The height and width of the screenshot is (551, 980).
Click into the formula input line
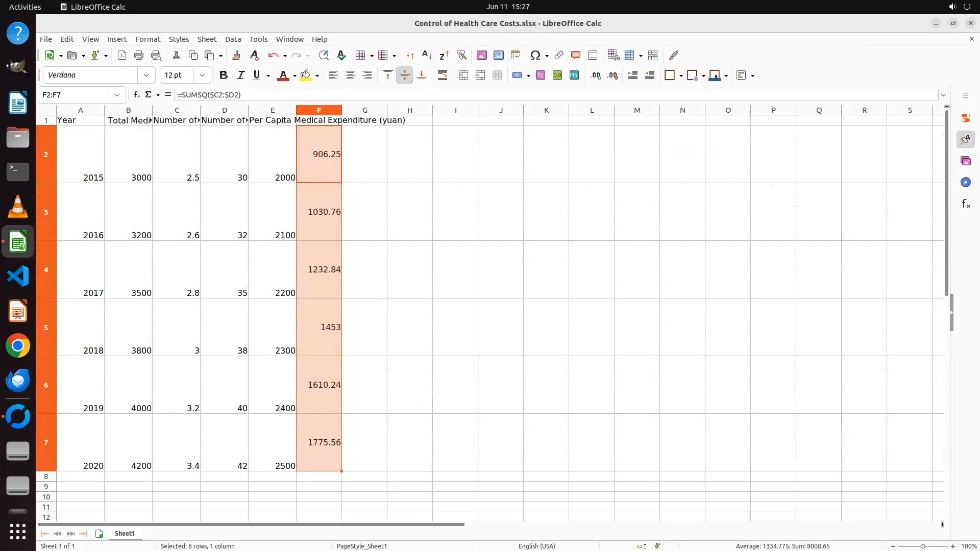(x=556, y=95)
